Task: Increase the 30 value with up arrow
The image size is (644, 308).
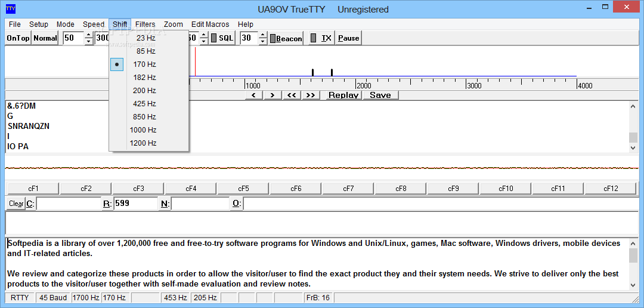Action: pos(263,35)
